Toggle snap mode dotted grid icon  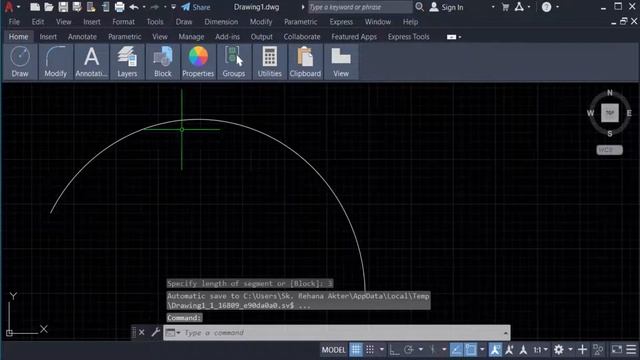point(370,350)
